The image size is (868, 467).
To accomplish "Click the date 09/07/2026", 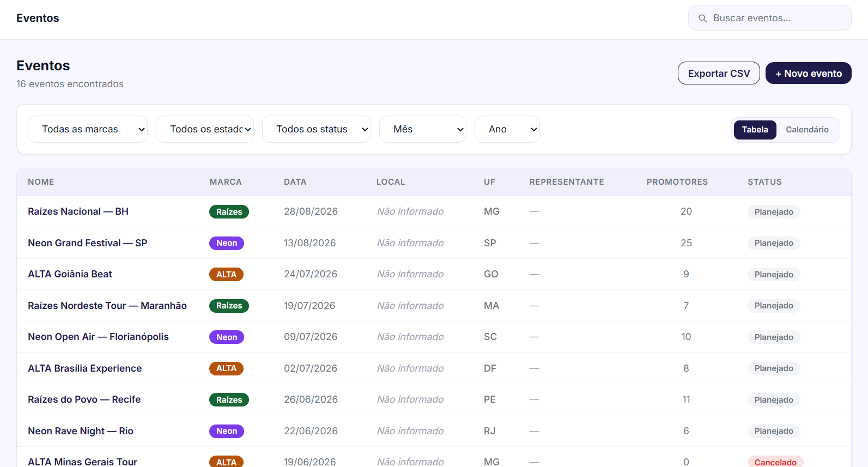I will click(x=311, y=337).
